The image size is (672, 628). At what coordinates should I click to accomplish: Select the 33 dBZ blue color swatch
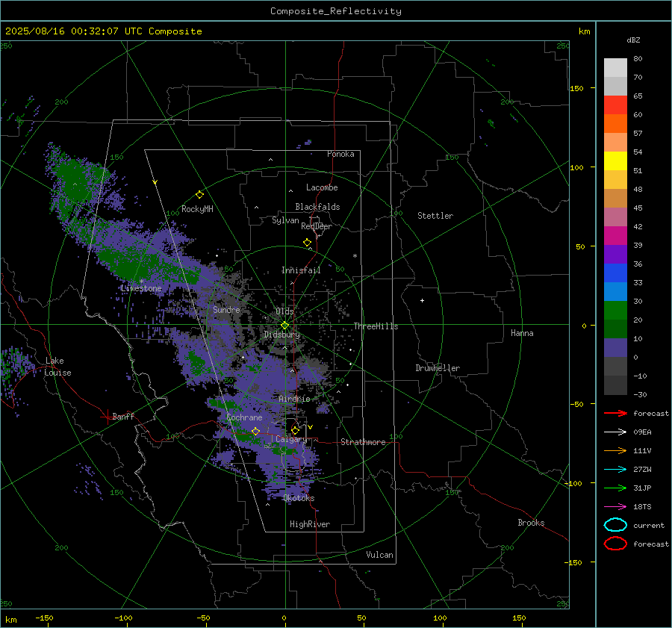pos(615,273)
